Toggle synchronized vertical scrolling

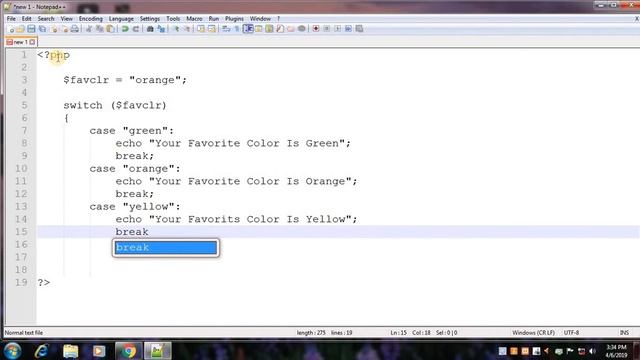[x=201, y=29]
